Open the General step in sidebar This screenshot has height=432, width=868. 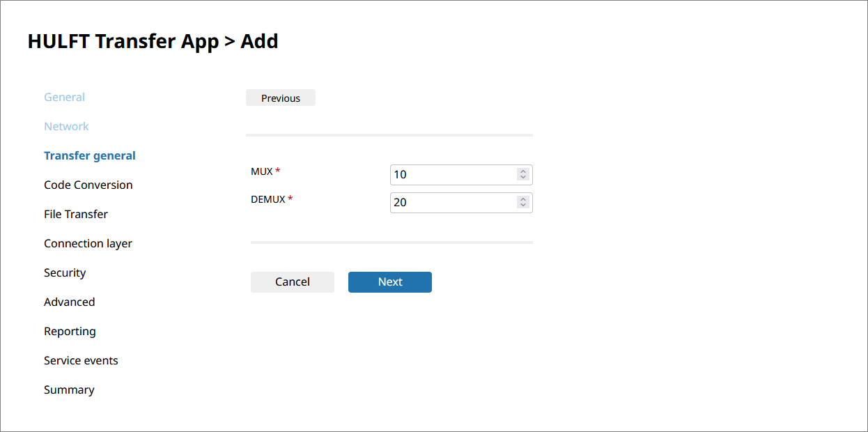pos(64,98)
